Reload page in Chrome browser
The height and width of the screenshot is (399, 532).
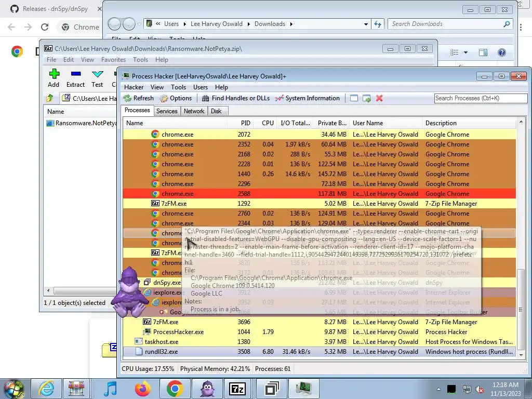click(45, 27)
